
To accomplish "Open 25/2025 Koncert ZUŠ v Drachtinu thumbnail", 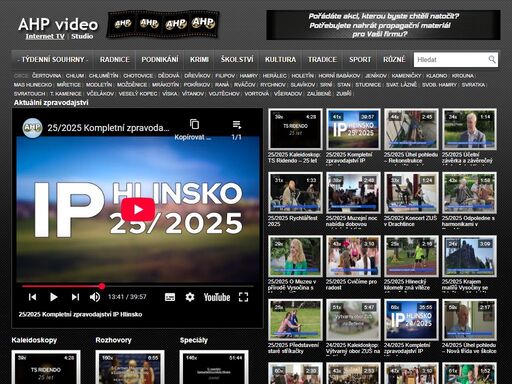I will (411, 193).
